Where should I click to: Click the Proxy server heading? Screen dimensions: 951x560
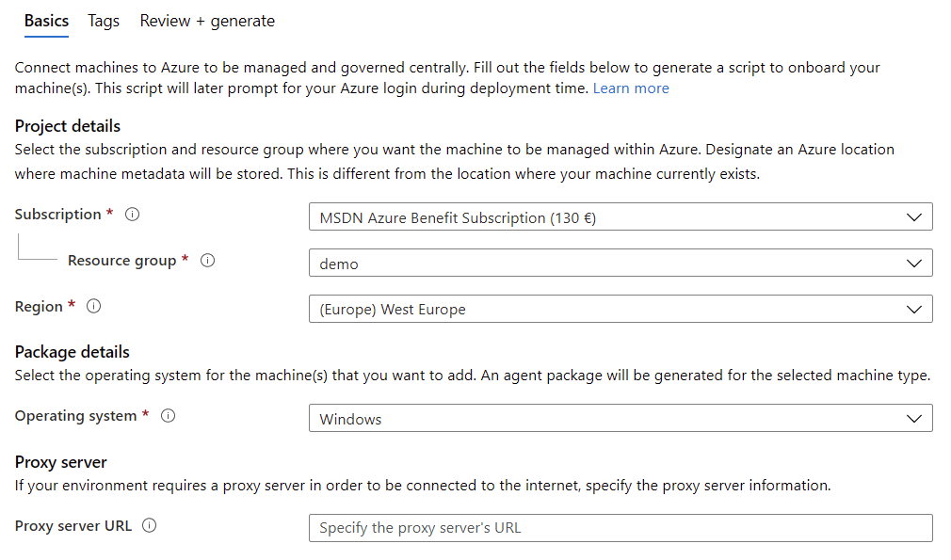[60, 462]
